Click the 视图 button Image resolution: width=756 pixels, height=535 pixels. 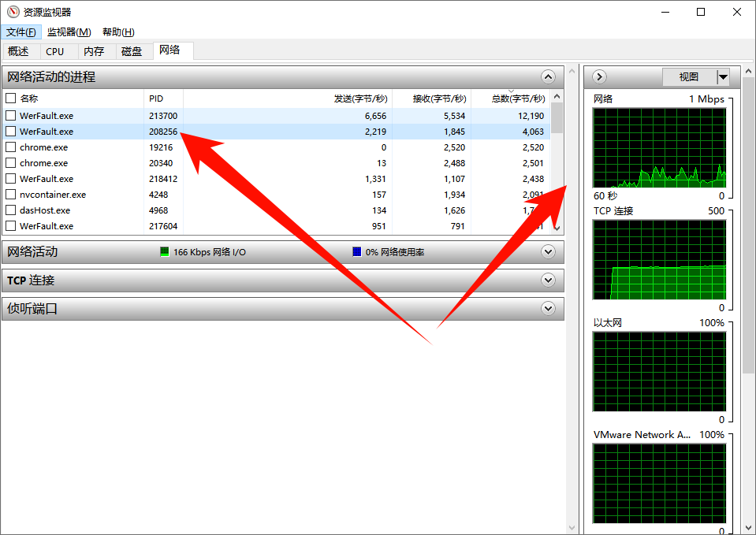click(689, 76)
